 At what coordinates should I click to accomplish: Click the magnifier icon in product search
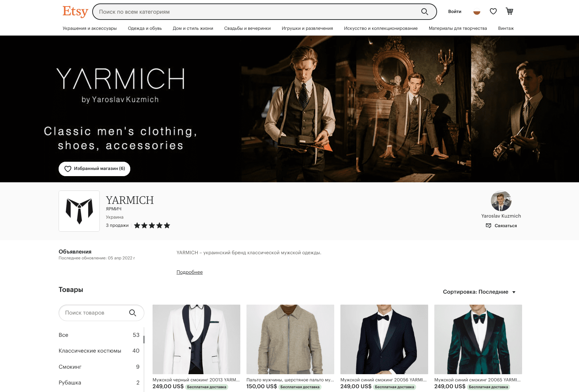[x=133, y=313]
